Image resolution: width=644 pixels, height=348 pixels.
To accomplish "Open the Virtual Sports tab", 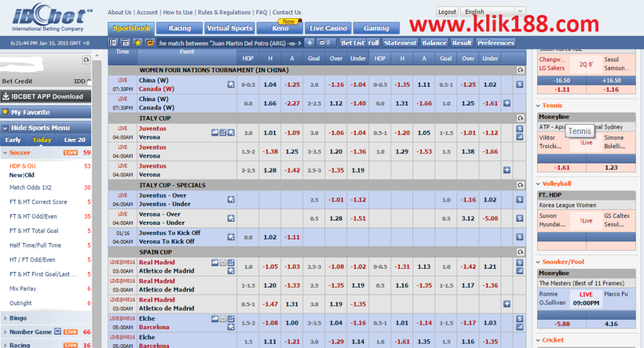I will (x=230, y=28).
